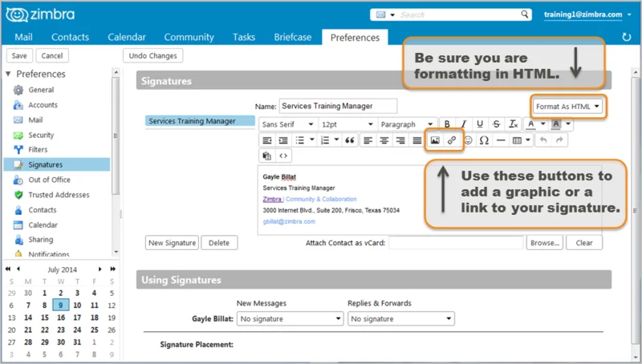642x364 pixels.
Task: Create a New Signature
Action: coord(172,242)
